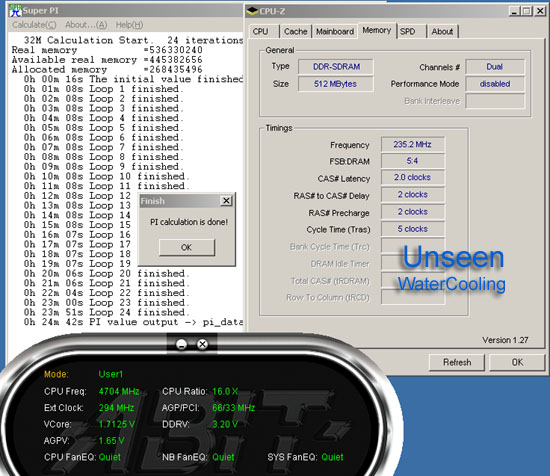Image resolution: width=550 pixels, height=476 pixels.
Task: Click the OK button in CPU-Z
Action: (x=517, y=362)
